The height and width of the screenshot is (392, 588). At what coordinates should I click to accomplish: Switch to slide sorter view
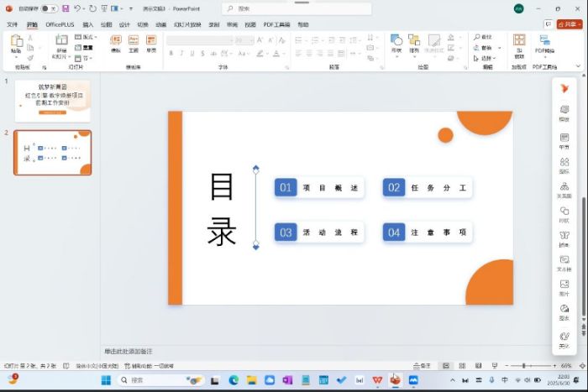click(x=460, y=366)
